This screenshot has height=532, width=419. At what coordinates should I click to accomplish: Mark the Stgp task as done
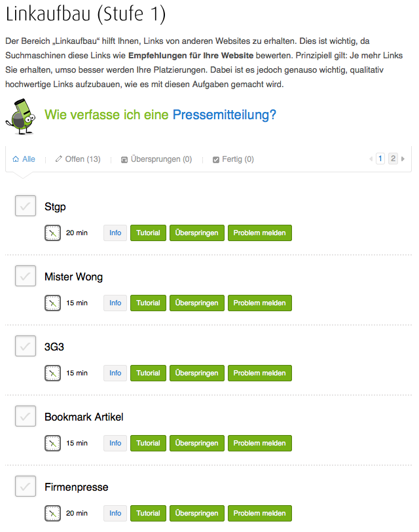(26, 206)
